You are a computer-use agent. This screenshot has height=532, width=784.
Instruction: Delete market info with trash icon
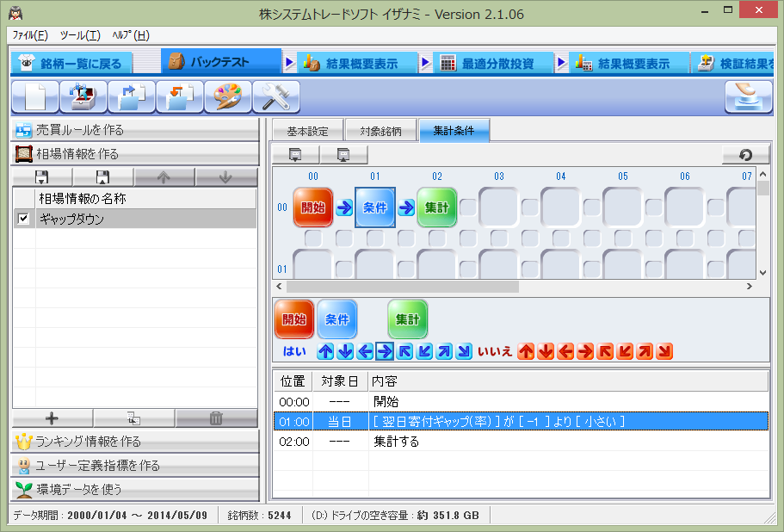(x=216, y=418)
